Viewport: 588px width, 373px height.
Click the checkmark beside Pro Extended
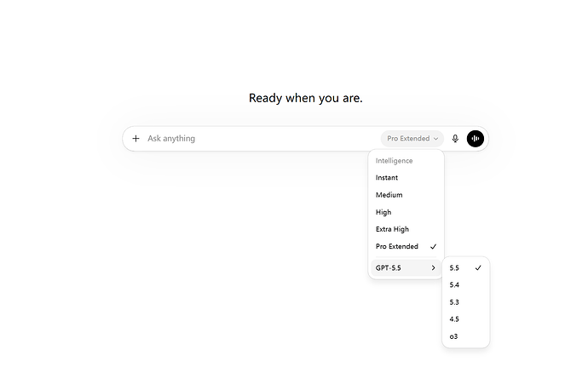click(433, 247)
